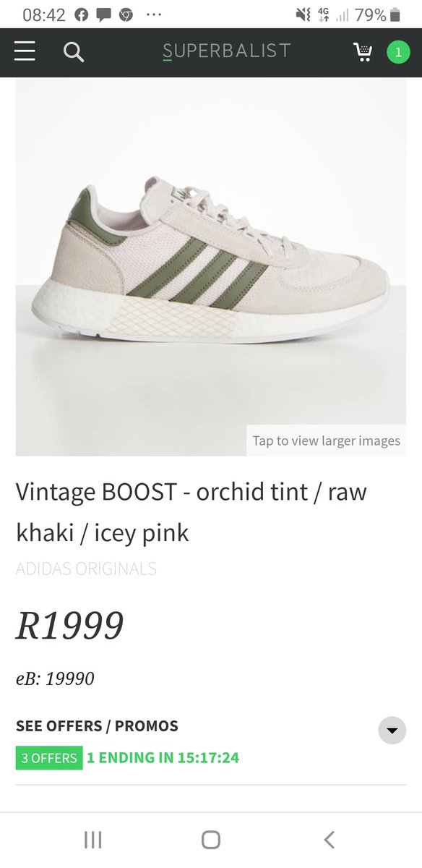This screenshot has width=422, height=868.
Task: Tap the green 3 OFFERS badge
Action: [49, 758]
